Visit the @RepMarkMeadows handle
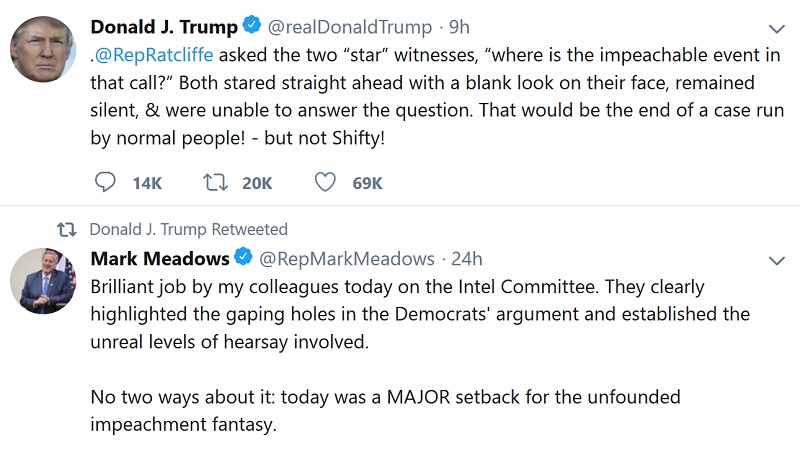Screen dimensions: 800x450 click(x=347, y=259)
